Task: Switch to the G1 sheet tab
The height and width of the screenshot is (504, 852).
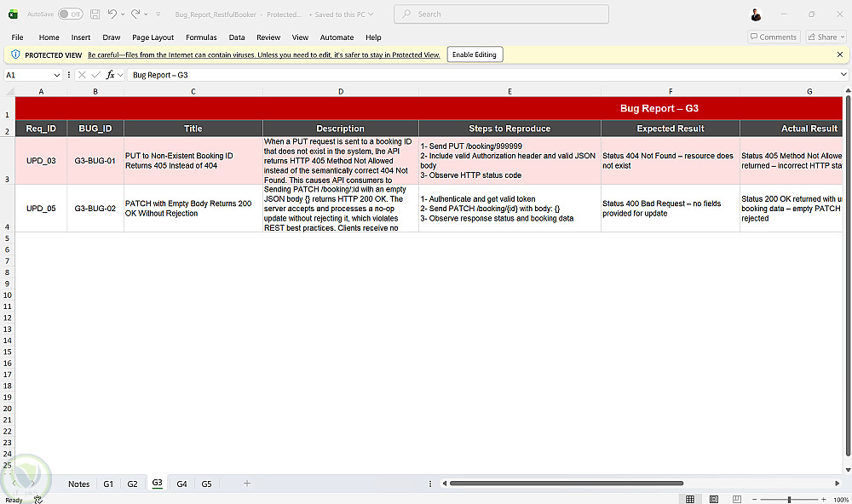Action: point(108,484)
